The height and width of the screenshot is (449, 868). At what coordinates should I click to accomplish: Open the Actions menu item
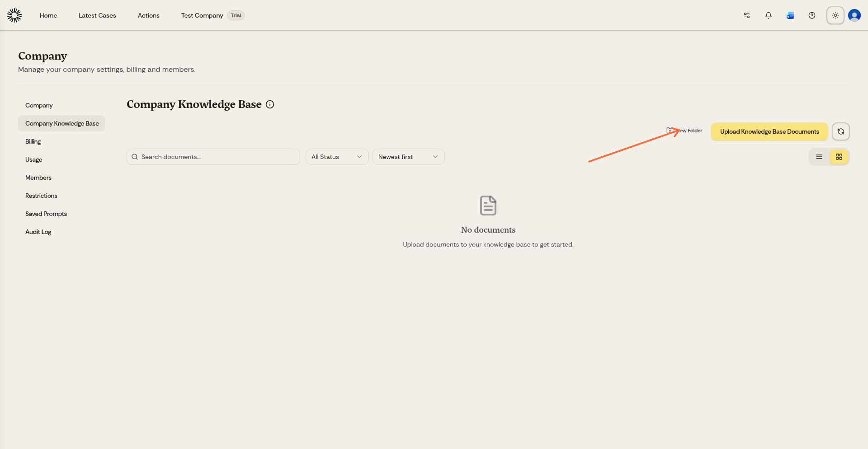[x=149, y=15]
